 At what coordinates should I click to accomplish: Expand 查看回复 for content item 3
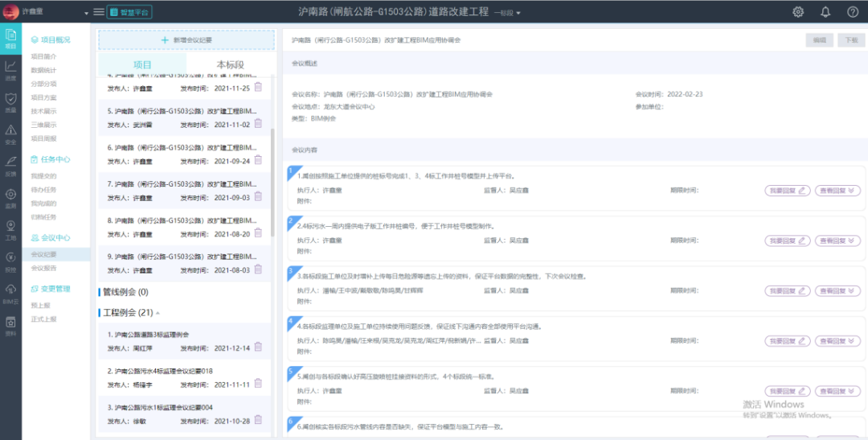coord(837,291)
